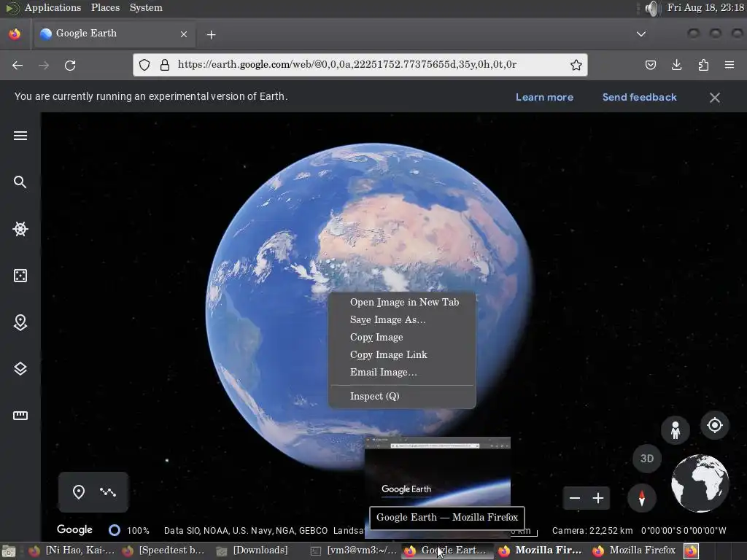Click the I'm Feeling Lucky dice icon
Screen dimensions: 747x560
20,276
